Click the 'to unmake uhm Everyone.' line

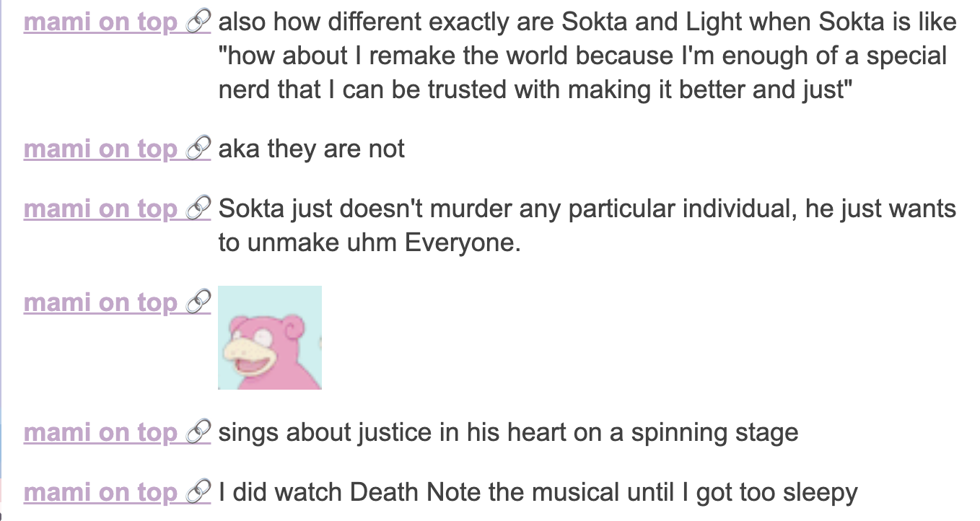point(369,242)
